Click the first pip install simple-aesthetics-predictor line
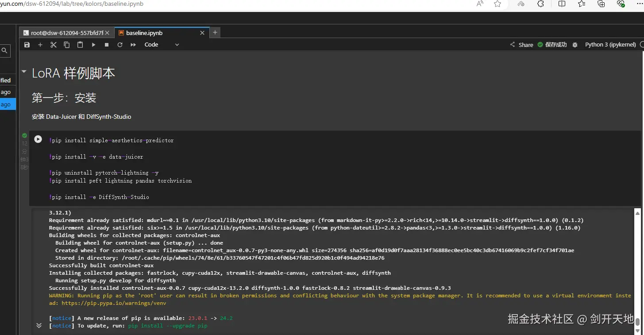 point(112,140)
